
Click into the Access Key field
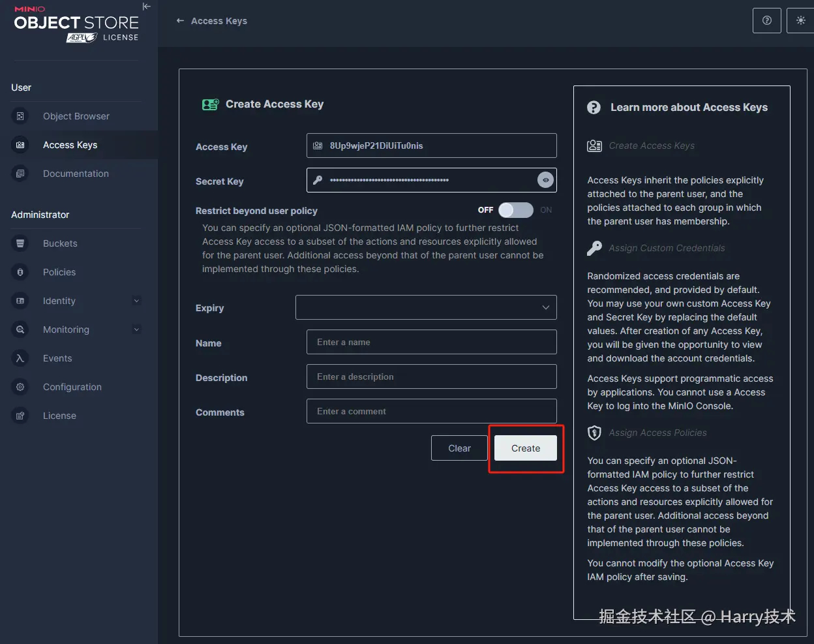[x=432, y=146]
